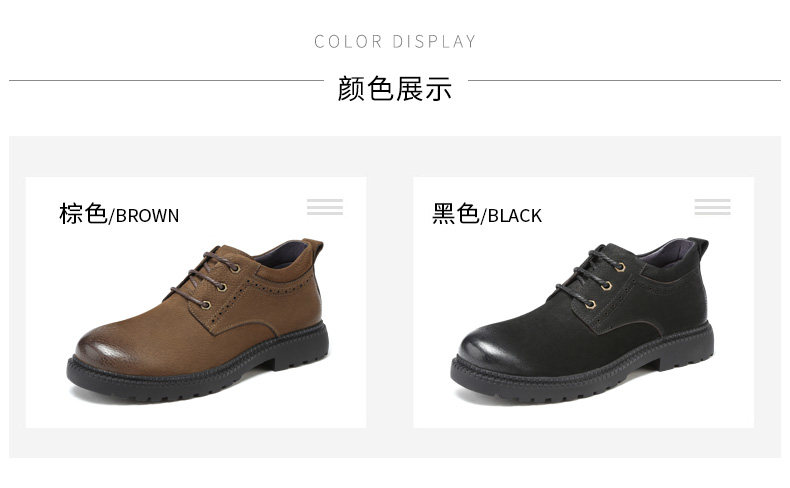The height and width of the screenshot is (488, 790).
Task: Click the 棕色/BROWN label
Action: [x=119, y=214]
